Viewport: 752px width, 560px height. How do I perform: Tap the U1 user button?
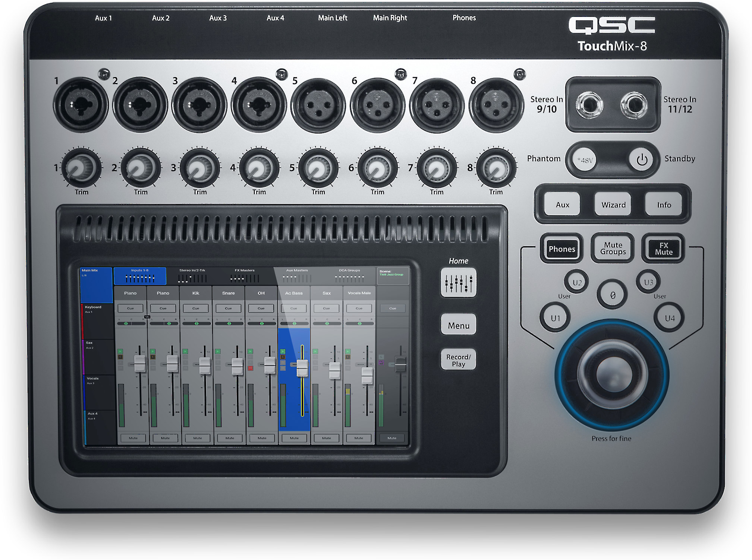555,318
